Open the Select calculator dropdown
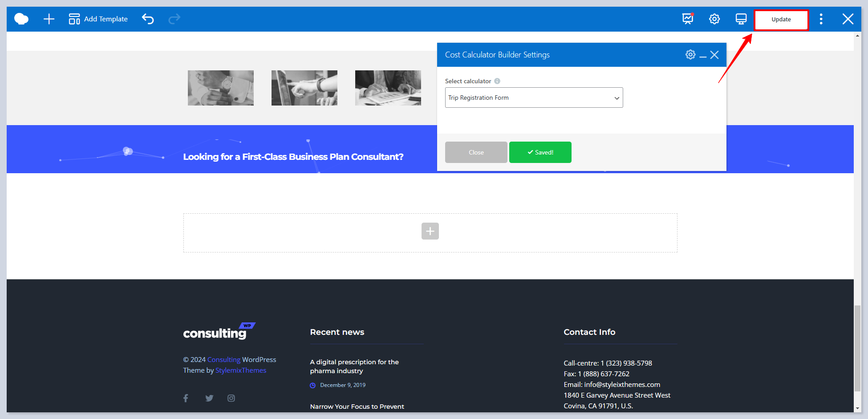Image resolution: width=868 pixels, height=419 pixels. pyautogui.click(x=534, y=98)
